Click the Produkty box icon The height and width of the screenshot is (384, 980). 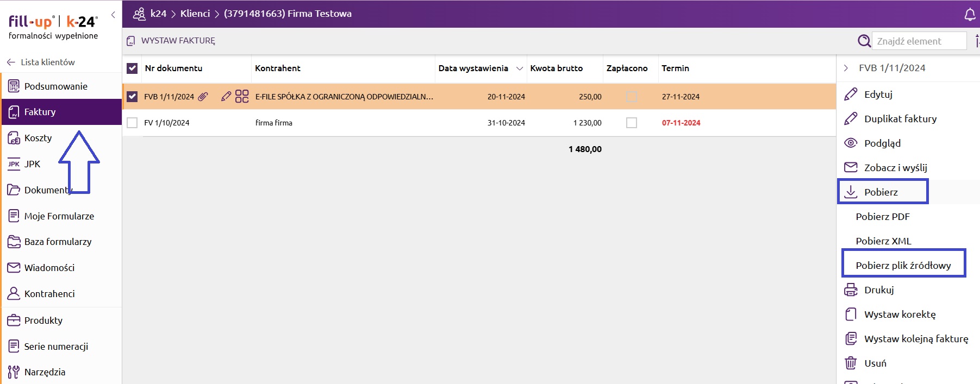tap(14, 320)
